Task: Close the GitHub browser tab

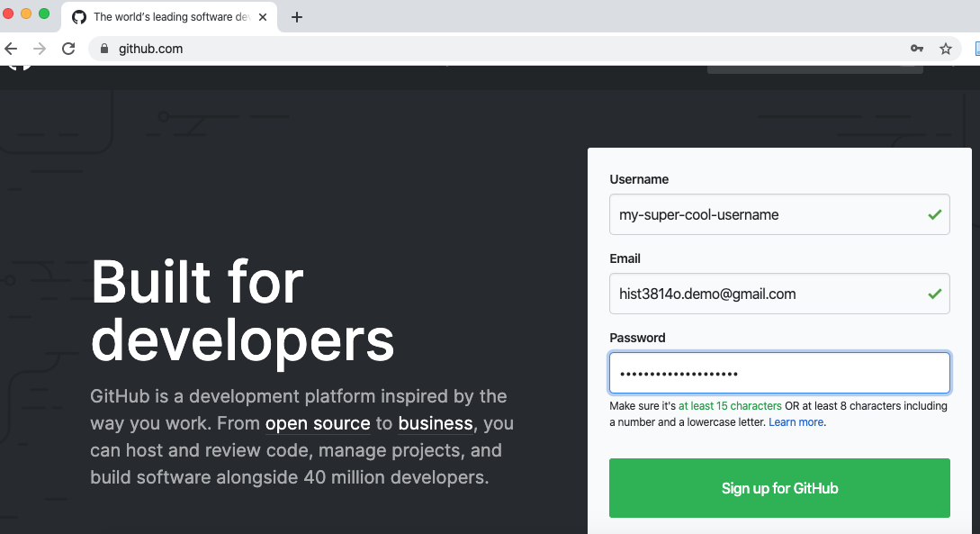Action: click(x=263, y=17)
